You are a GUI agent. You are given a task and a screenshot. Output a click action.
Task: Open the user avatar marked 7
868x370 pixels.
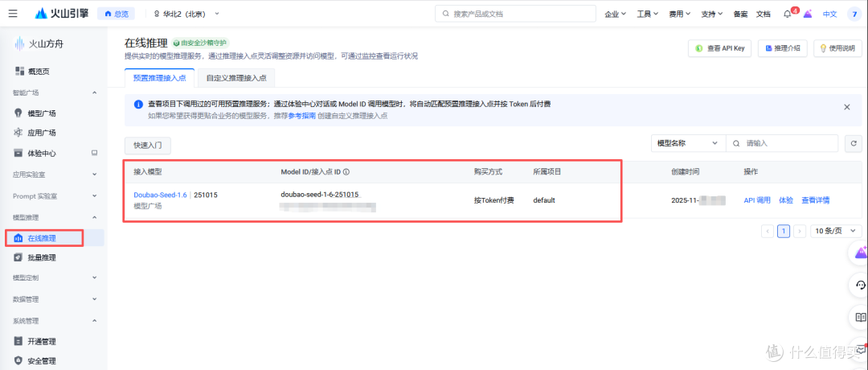855,14
